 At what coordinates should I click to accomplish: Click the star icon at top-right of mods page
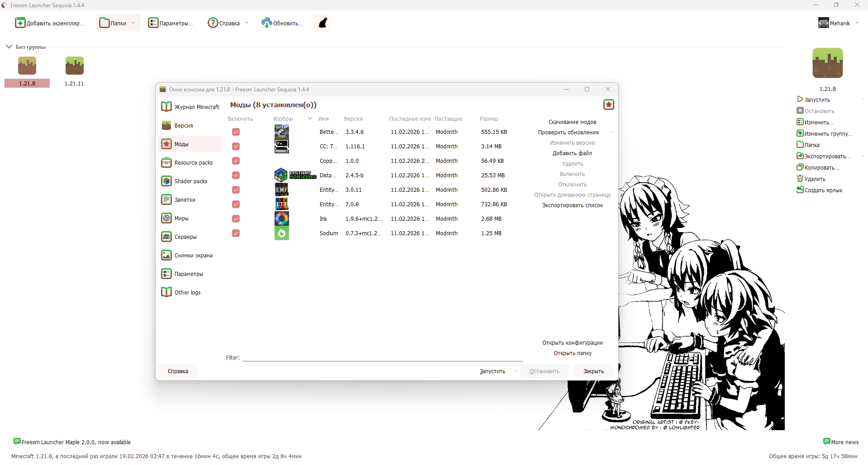pyautogui.click(x=609, y=105)
